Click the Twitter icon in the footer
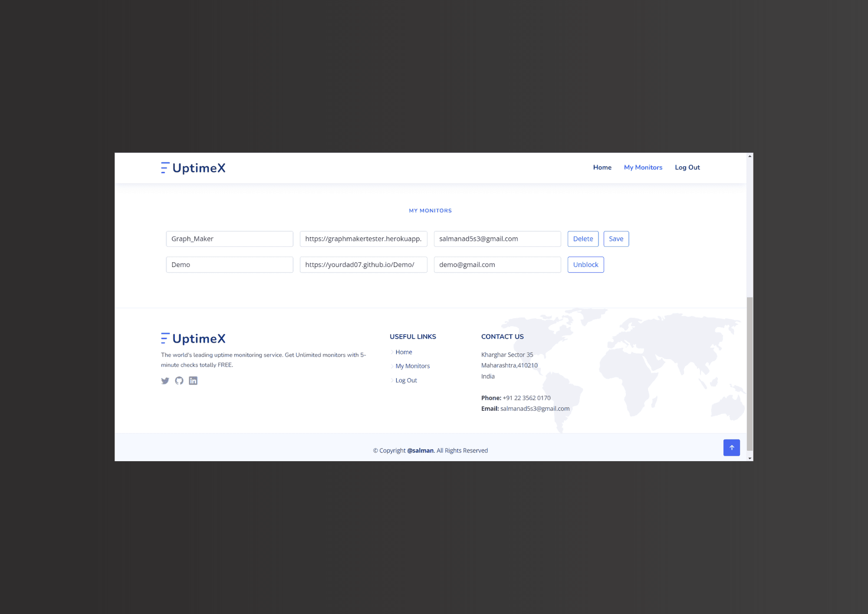This screenshot has height=614, width=868. (165, 381)
